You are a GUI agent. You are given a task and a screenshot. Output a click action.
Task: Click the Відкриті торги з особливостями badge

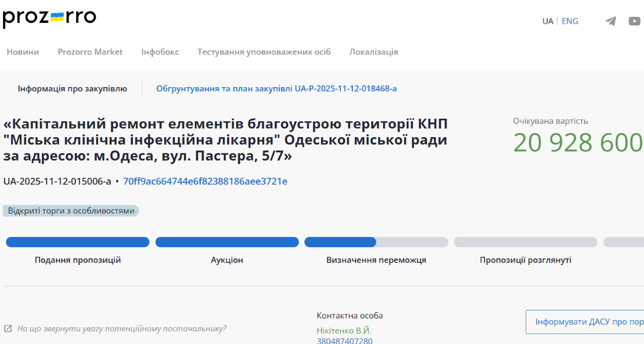71,211
